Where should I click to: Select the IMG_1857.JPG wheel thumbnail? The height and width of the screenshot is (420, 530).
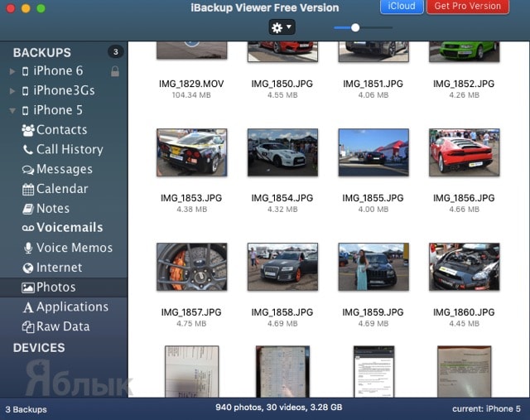(x=191, y=267)
